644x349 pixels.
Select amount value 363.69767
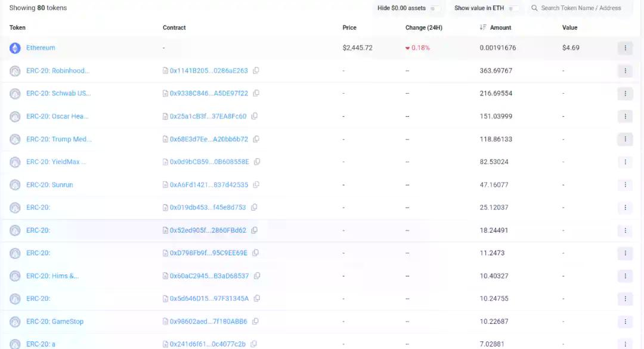pos(496,71)
